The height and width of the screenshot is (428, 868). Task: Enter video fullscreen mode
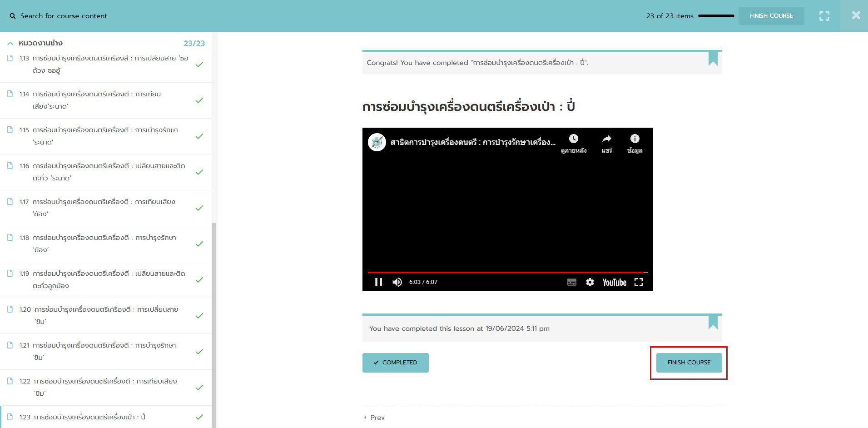[638, 282]
